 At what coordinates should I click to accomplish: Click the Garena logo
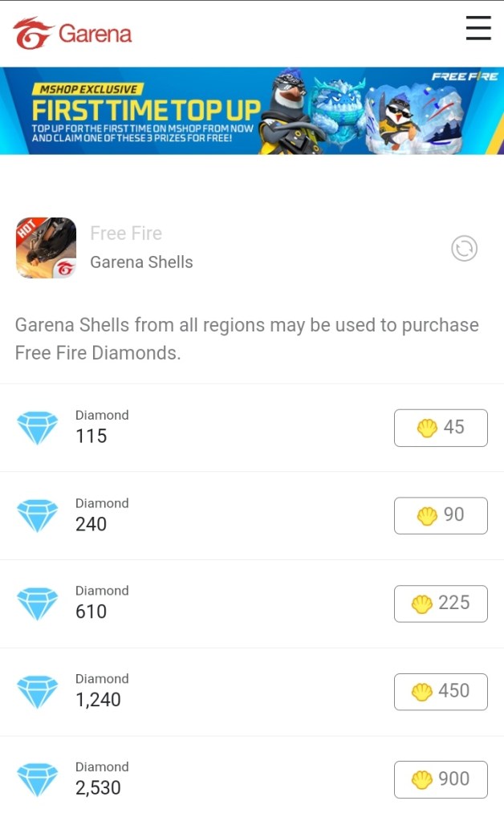point(72,34)
